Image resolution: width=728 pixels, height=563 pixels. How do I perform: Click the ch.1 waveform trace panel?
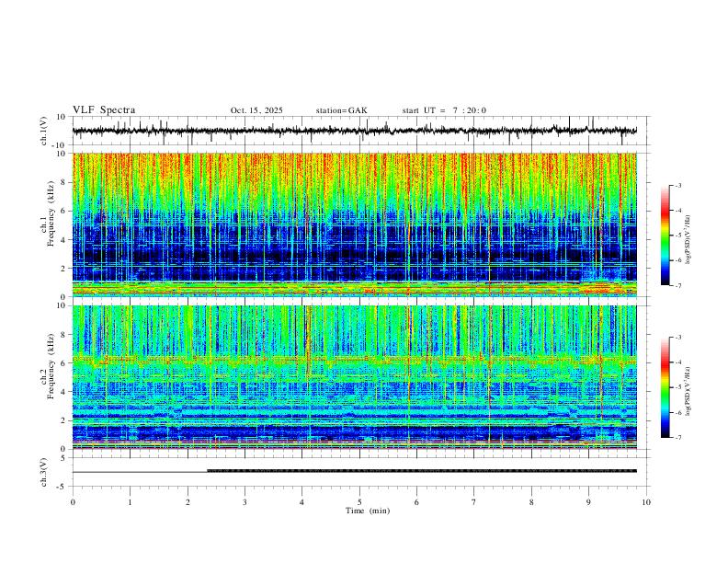tap(360, 131)
